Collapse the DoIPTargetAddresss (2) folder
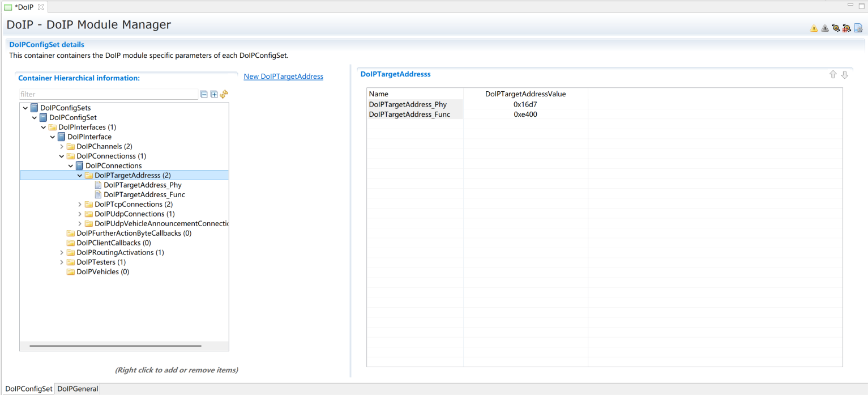The height and width of the screenshot is (395, 868). [80, 176]
